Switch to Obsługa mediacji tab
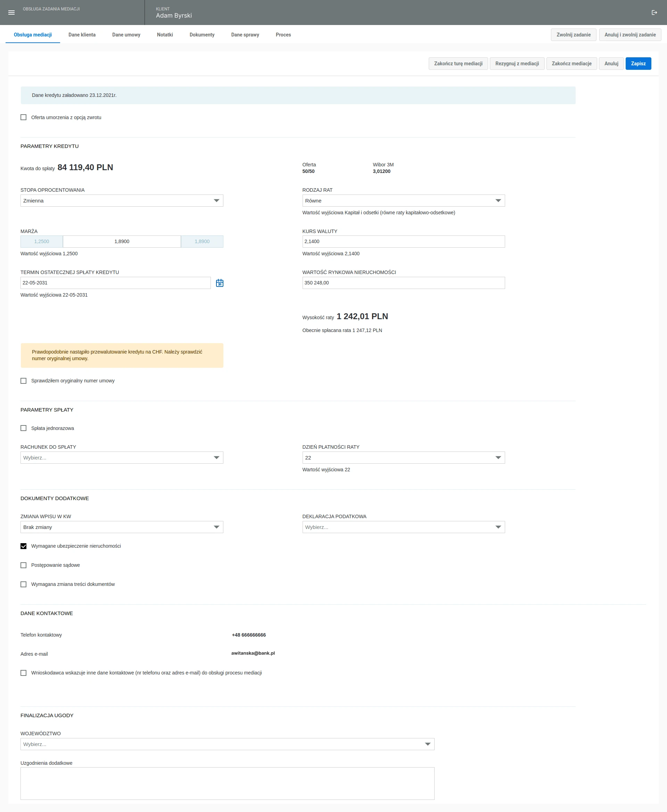The width and height of the screenshot is (667, 812). point(33,35)
